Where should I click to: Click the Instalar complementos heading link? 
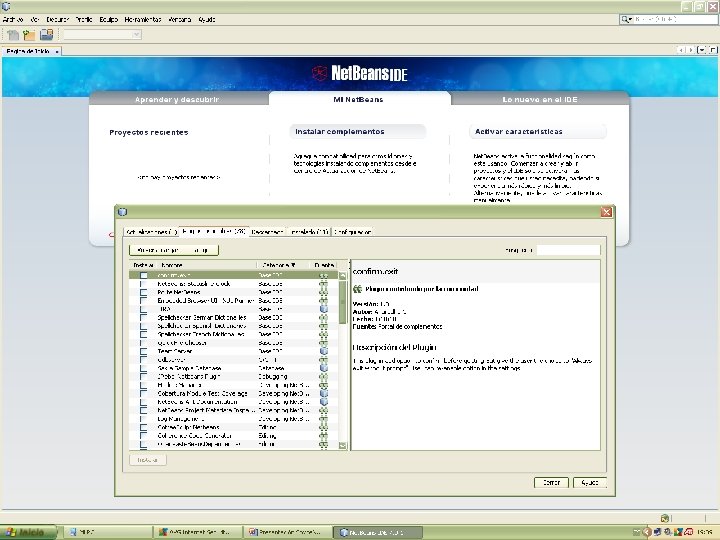click(x=340, y=131)
